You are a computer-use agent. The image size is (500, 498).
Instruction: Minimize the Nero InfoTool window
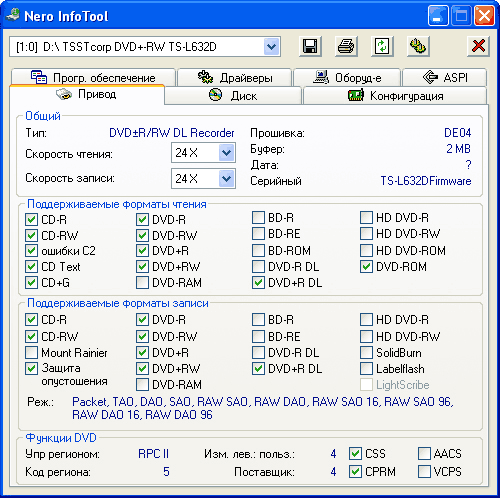tap(438, 16)
